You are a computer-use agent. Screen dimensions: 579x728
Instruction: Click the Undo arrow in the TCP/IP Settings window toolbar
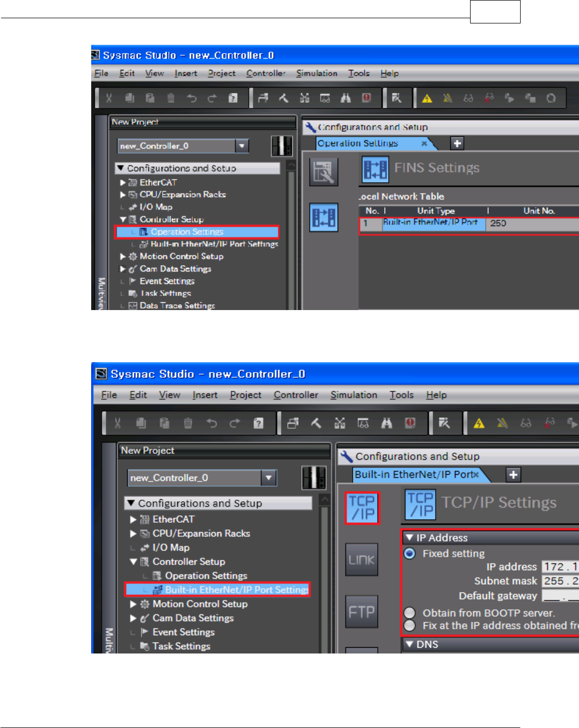[x=212, y=423]
